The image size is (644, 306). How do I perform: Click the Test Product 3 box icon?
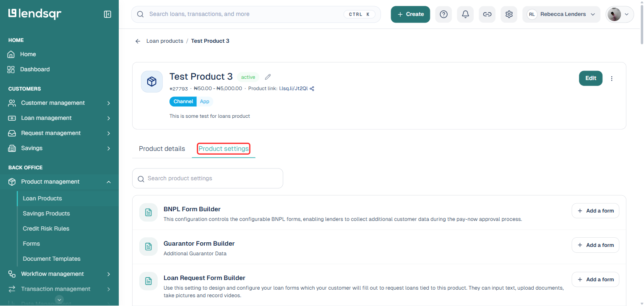(152, 81)
